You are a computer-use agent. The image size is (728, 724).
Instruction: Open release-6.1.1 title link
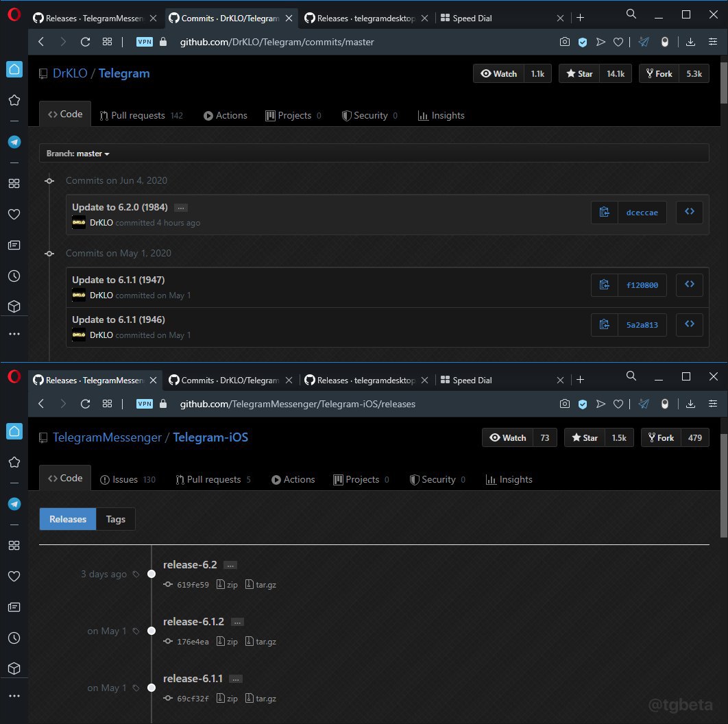point(193,679)
